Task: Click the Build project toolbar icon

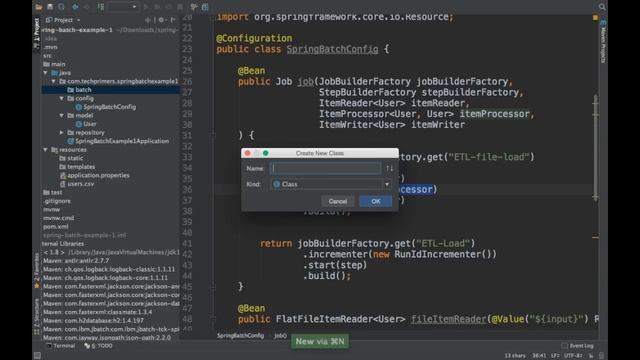Action: (x=101, y=7)
